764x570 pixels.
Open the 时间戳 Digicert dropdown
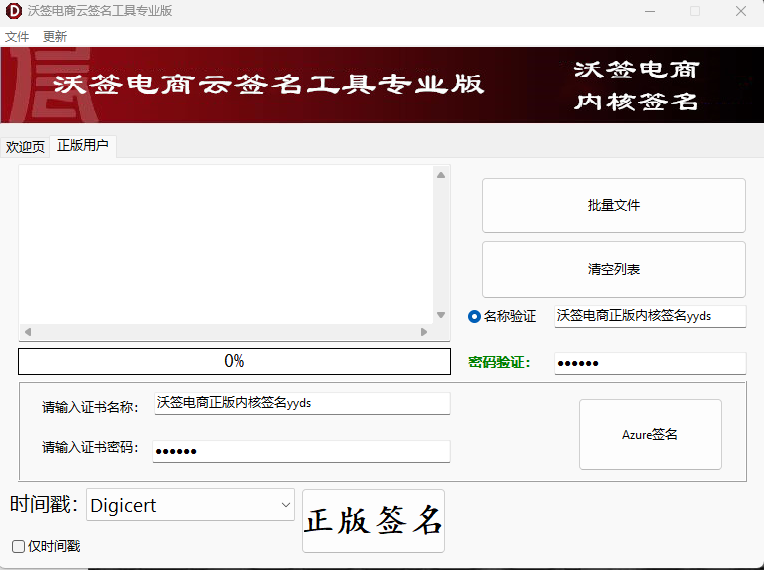click(191, 505)
